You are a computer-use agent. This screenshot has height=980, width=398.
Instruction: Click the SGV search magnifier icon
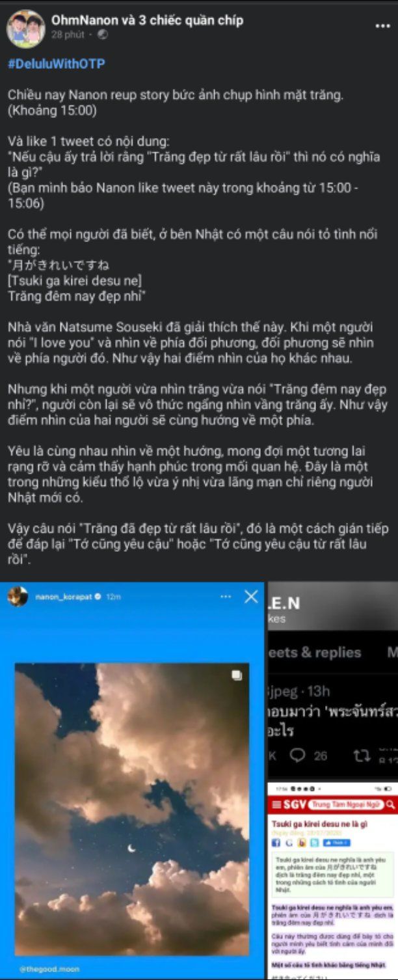[390, 805]
